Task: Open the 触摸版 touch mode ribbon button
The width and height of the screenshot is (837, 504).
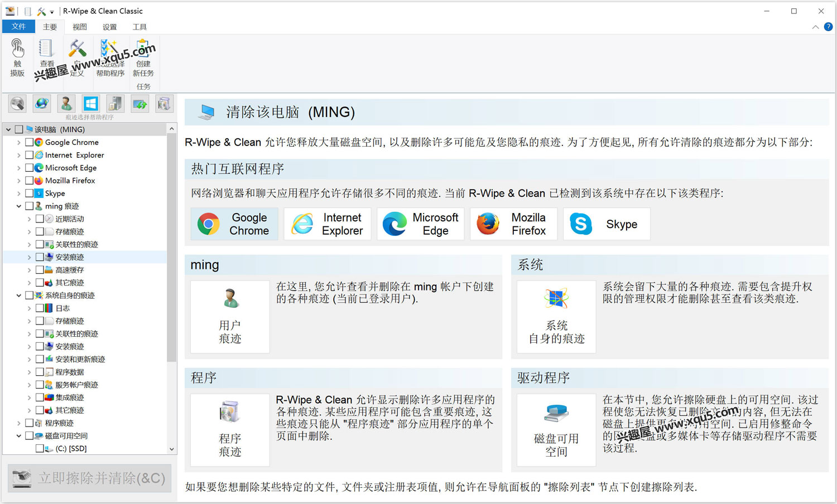Action: 17,58
